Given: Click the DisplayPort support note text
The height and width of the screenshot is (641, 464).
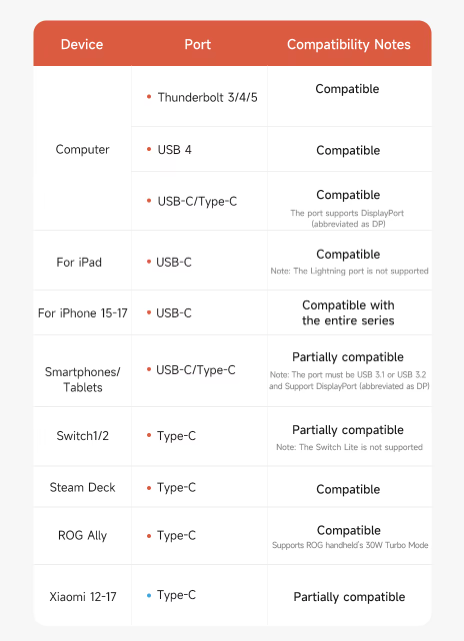Looking at the screenshot, I should (347, 218).
